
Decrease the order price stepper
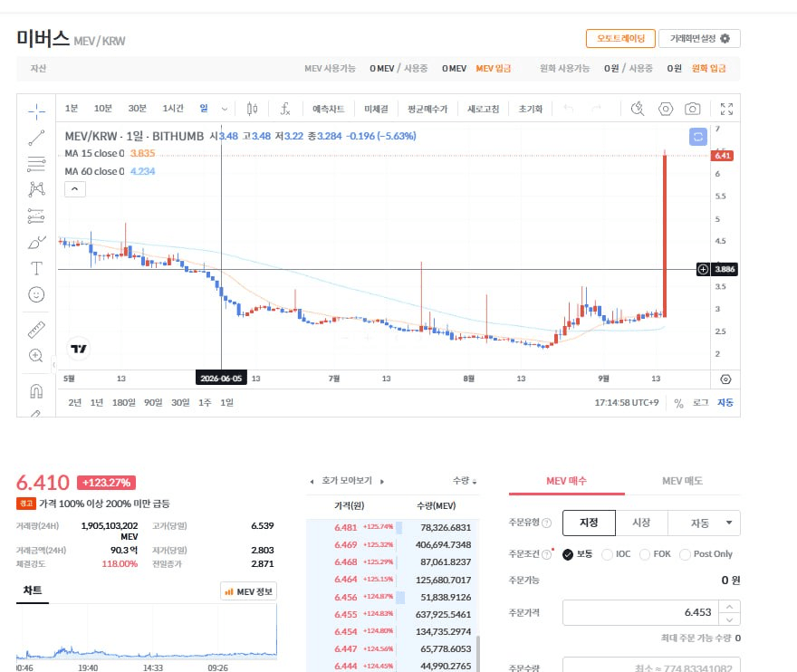click(x=729, y=619)
